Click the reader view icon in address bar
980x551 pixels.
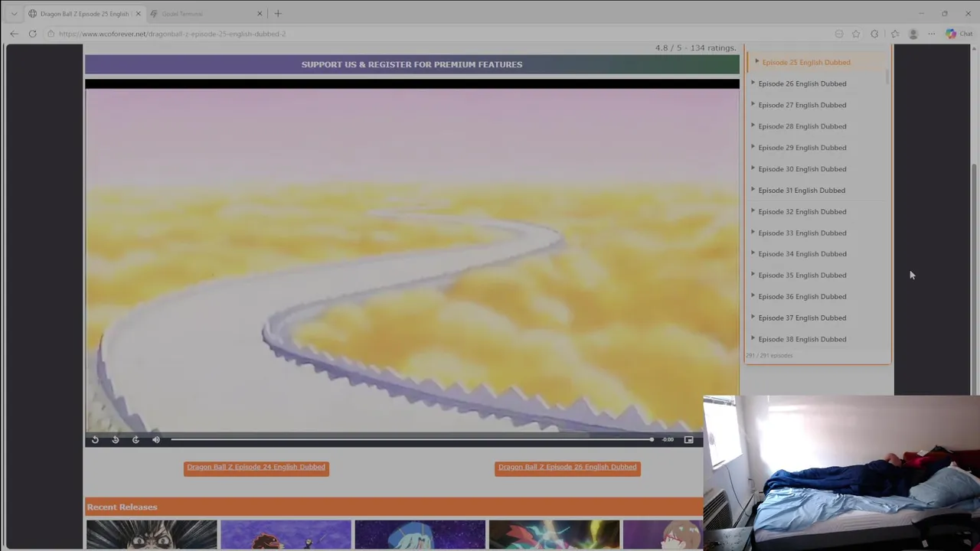pos(839,34)
